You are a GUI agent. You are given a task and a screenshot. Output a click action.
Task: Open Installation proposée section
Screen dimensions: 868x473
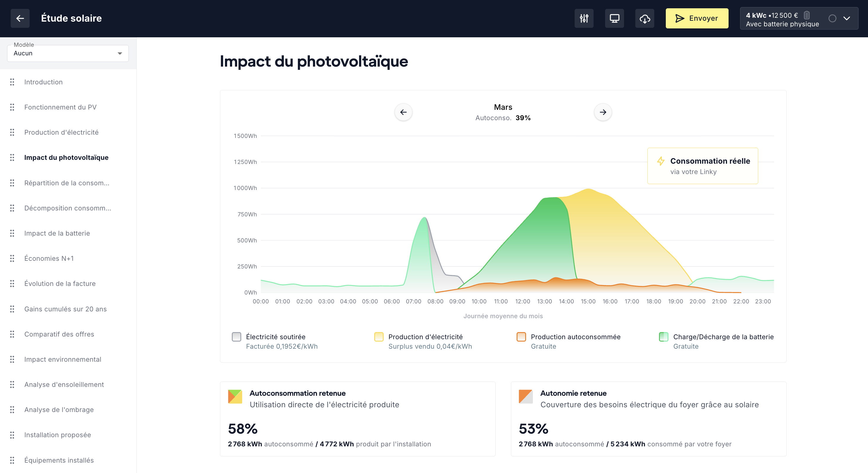pos(58,435)
